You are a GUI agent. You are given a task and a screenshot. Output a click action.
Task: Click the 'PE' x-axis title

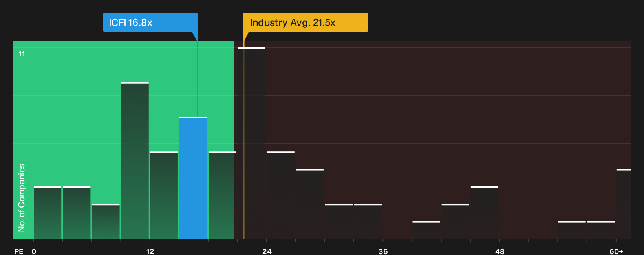click(x=19, y=251)
